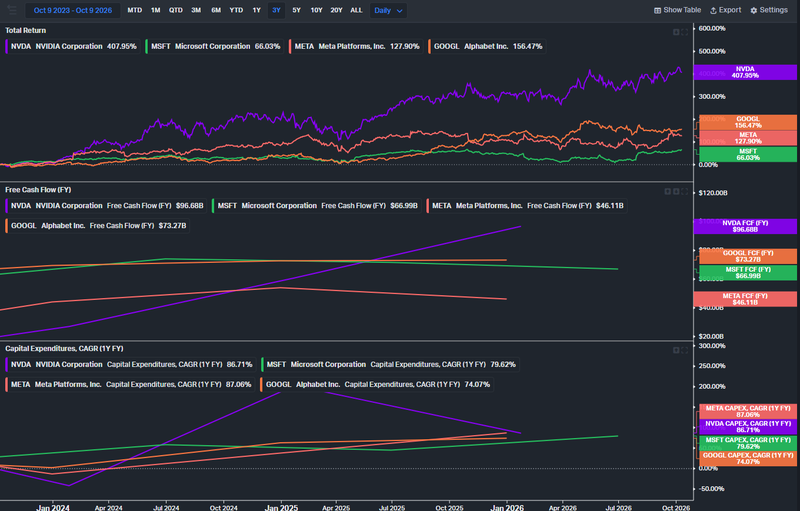The width and height of the screenshot is (800, 511).
Task: Move the Free Cash Flow panel down
Action: [x=676, y=191]
